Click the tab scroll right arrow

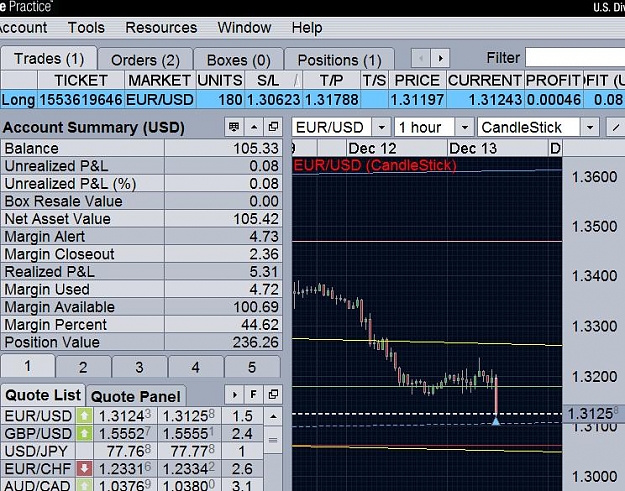coord(440,58)
